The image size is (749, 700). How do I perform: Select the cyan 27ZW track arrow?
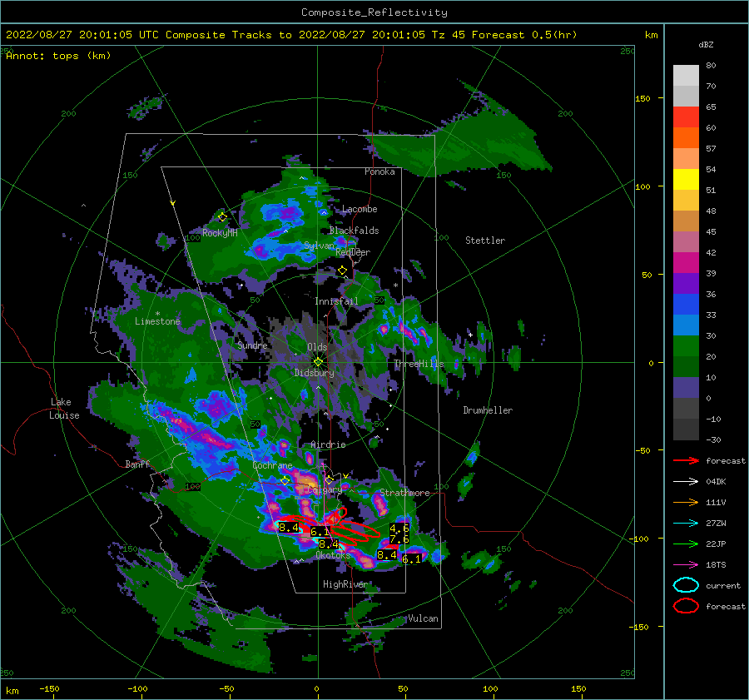tap(686, 524)
